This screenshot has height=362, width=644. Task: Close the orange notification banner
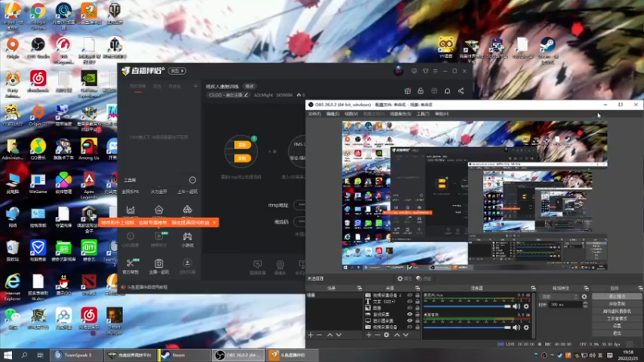coord(214,223)
